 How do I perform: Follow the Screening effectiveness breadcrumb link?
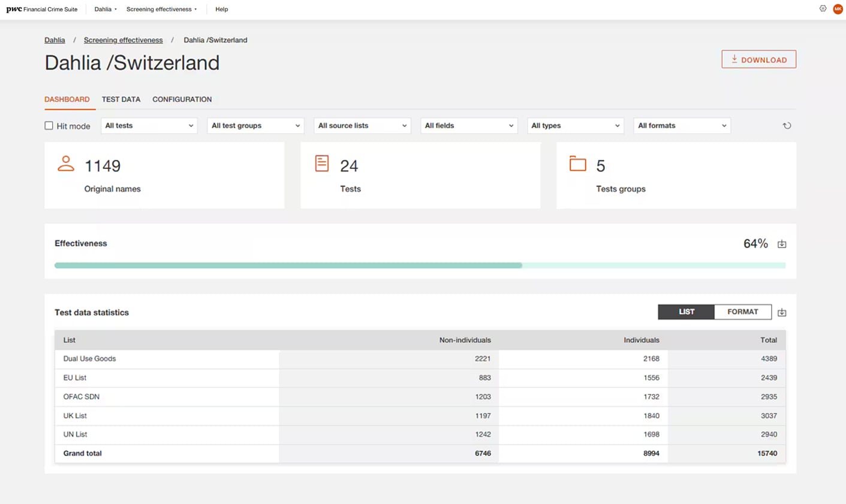click(123, 40)
